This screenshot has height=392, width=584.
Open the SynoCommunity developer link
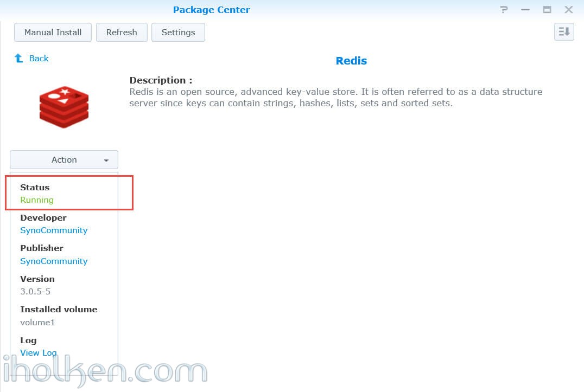(54, 230)
